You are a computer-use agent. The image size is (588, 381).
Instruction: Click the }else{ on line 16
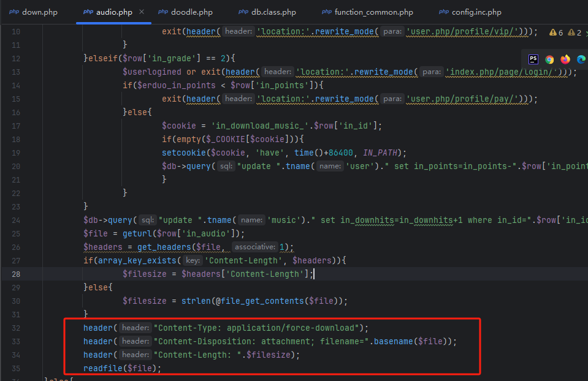[137, 112]
